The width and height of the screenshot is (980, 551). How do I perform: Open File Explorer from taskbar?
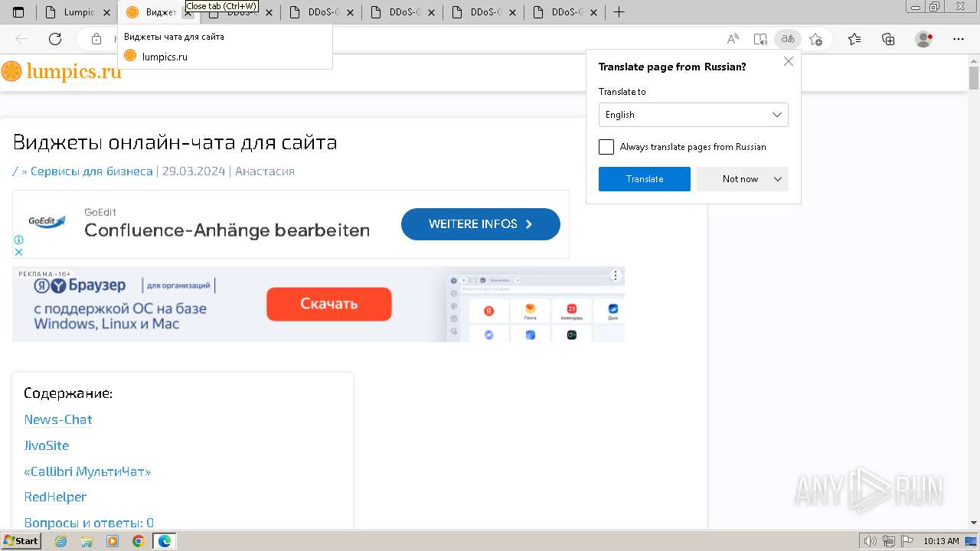(x=87, y=541)
